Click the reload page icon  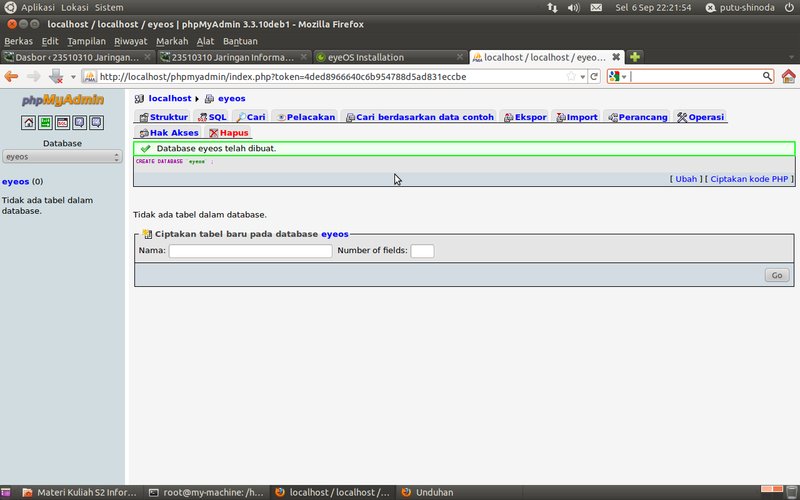click(594, 77)
